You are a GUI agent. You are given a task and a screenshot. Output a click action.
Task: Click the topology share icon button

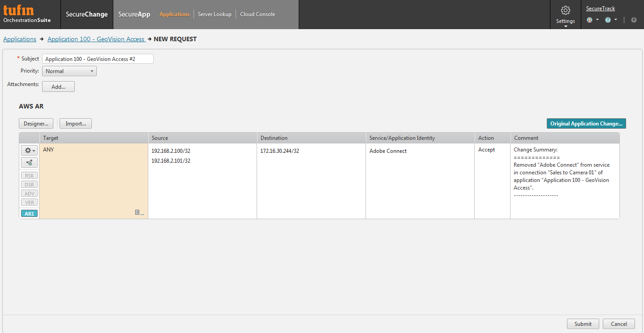tap(29, 163)
